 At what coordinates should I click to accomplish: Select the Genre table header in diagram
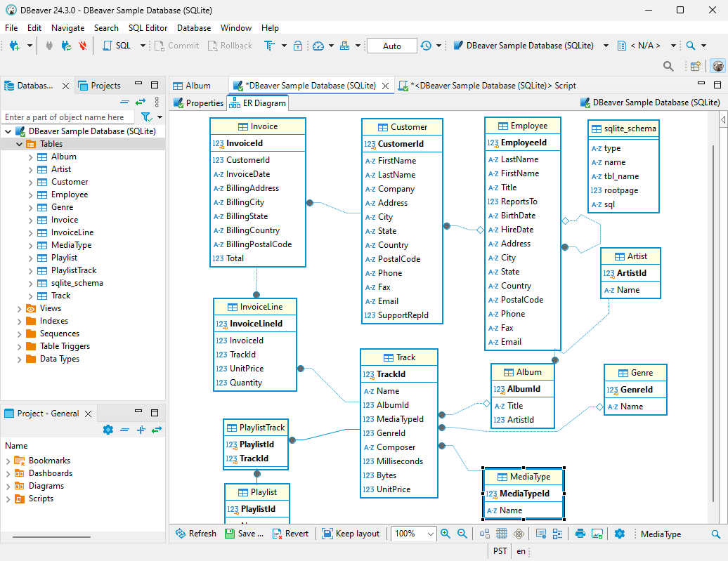coord(635,373)
